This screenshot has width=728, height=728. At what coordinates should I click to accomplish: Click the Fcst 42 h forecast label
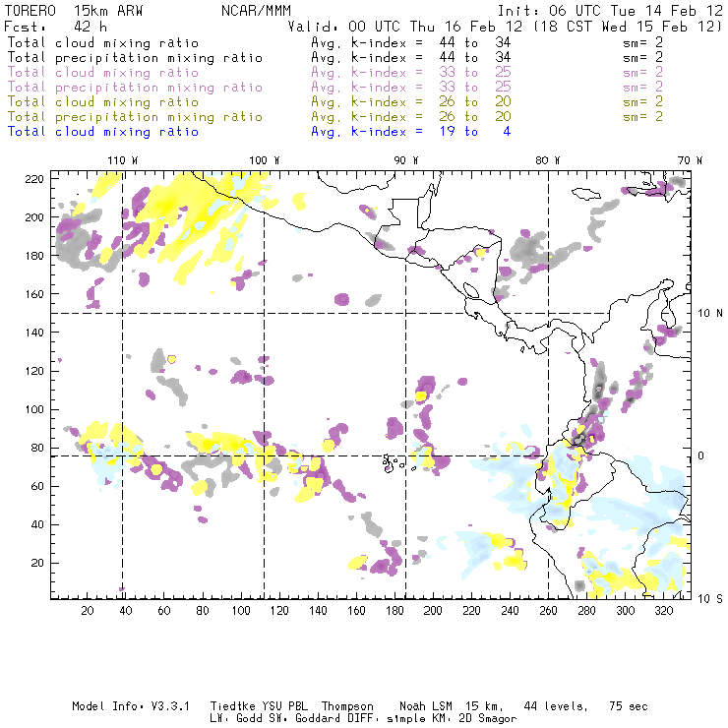[56, 27]
